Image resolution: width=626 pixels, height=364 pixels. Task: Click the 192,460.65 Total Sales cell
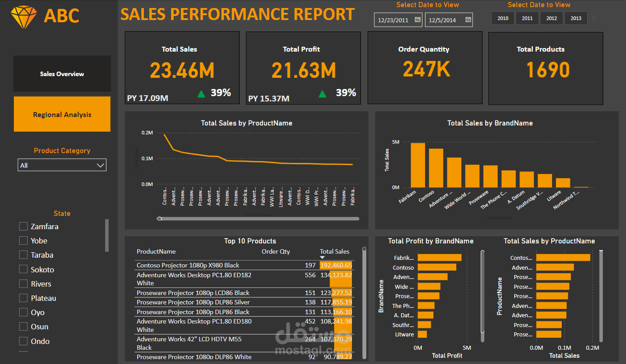point(336,265)
